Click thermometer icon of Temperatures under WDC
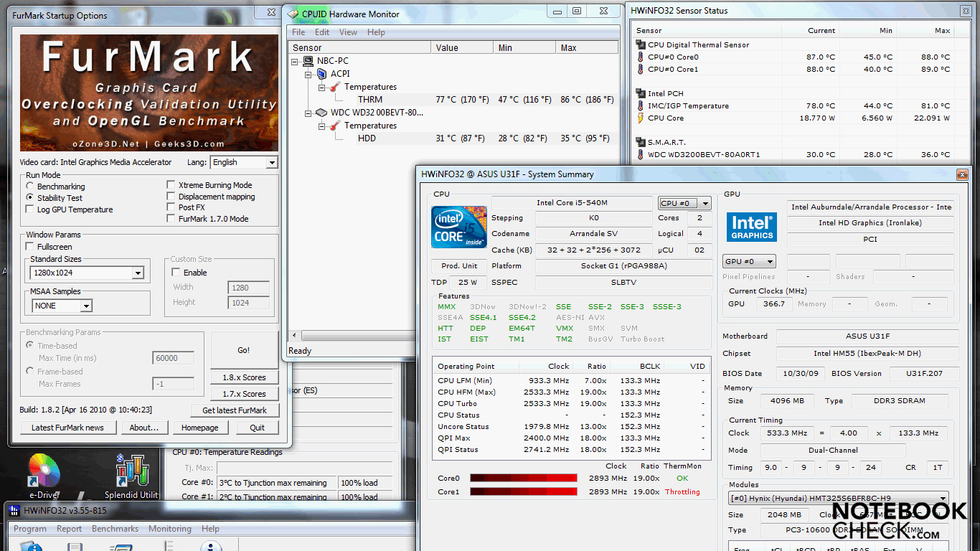Screen dimensions: 980x551 pos(334,126)
